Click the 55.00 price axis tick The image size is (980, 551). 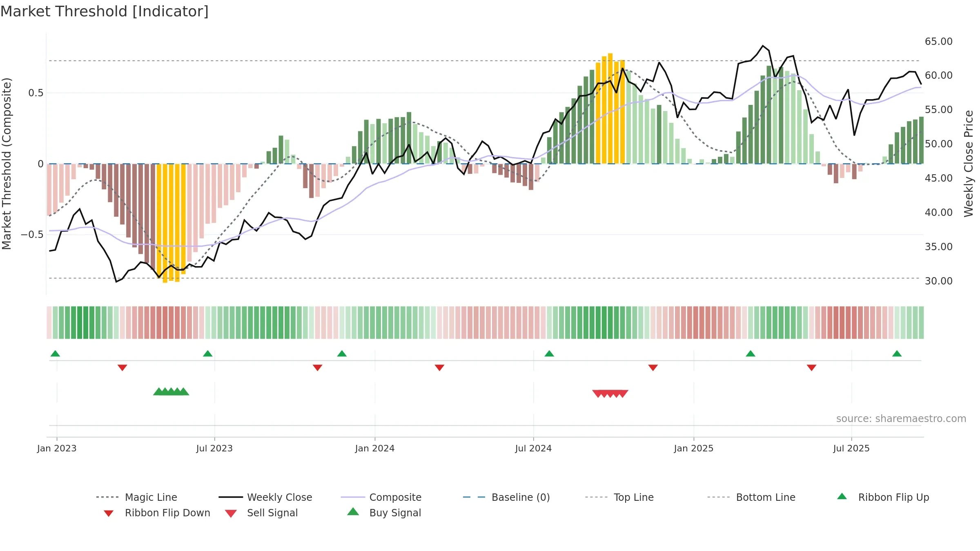(x=938, y=109)
